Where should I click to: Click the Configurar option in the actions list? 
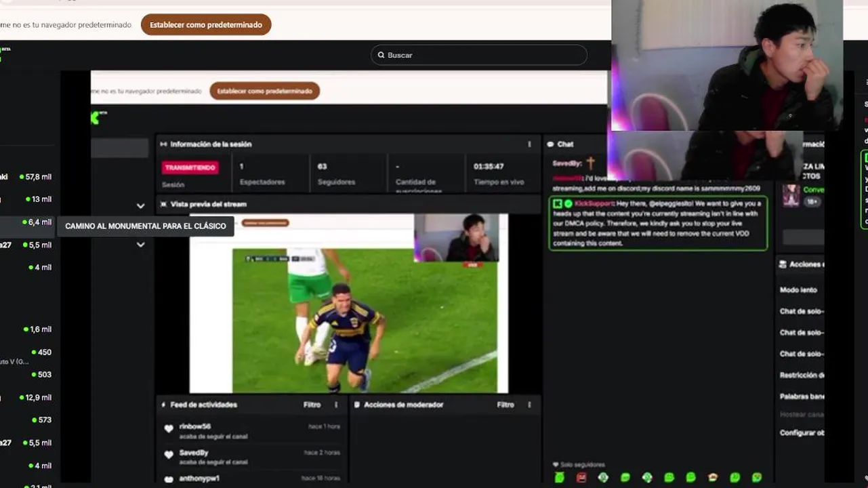coord(802,432)
